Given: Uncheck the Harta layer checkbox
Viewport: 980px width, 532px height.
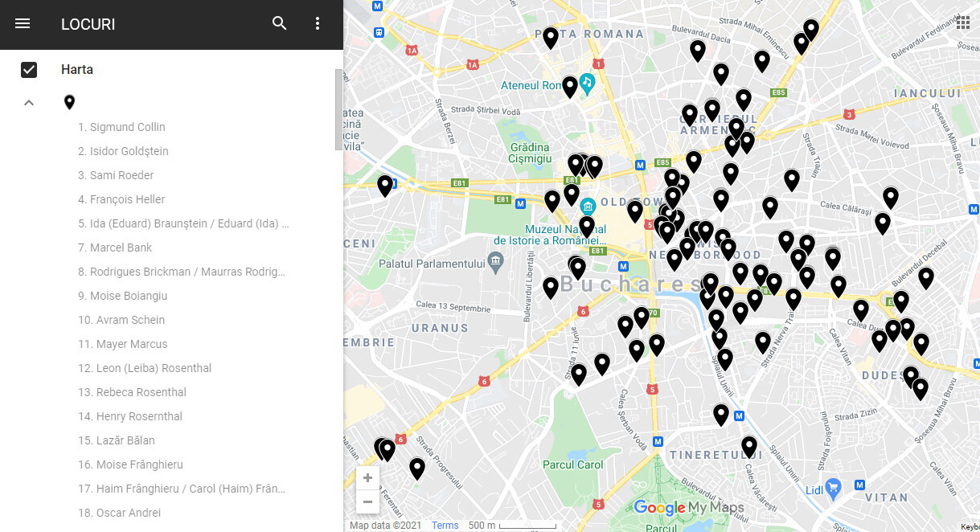Looking at the screenshot, I should pyautogui.click(x=29, y=70).
